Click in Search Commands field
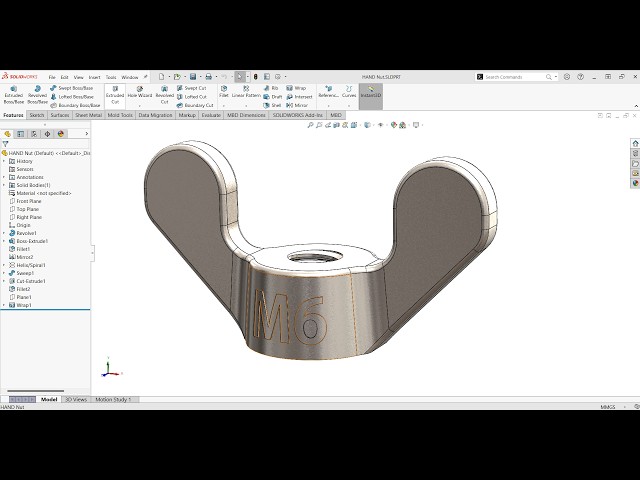Image resolution: width=640 pixels, height=480 pixels. tap(514, 77)
